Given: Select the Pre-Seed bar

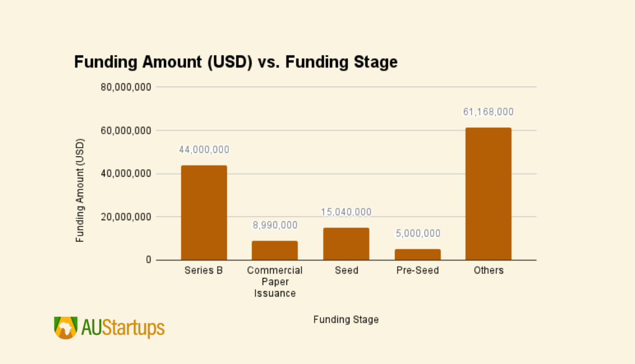Looking at the screenshot, I should click(417, 254).
